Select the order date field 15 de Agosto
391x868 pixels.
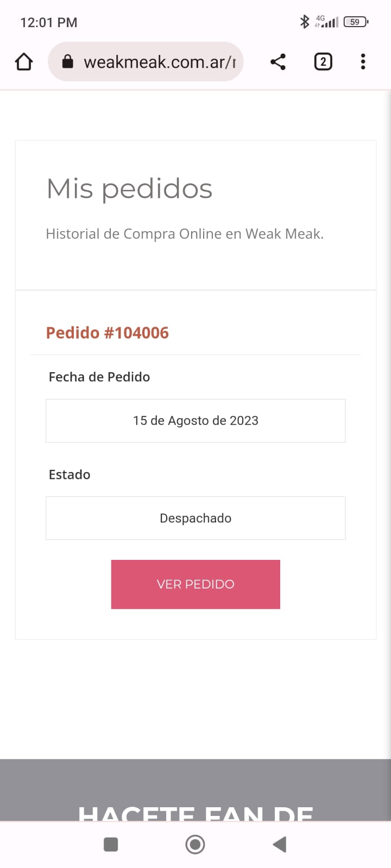point(195,421)
